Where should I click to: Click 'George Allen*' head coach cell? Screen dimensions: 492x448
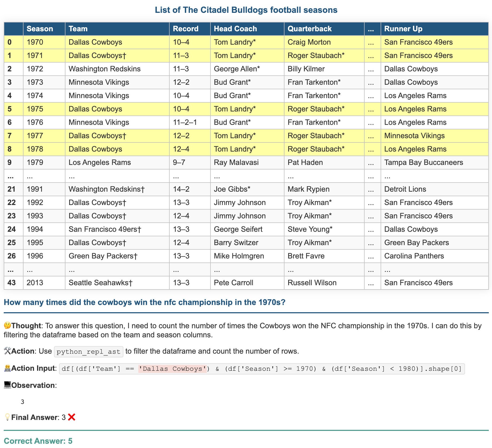[247, 69]
